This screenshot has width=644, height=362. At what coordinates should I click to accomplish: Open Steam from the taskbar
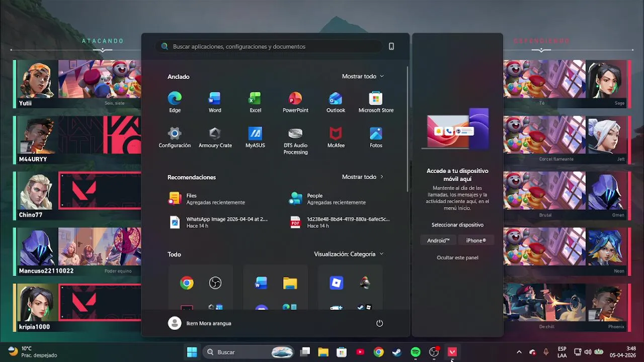[x=397, y=352]
